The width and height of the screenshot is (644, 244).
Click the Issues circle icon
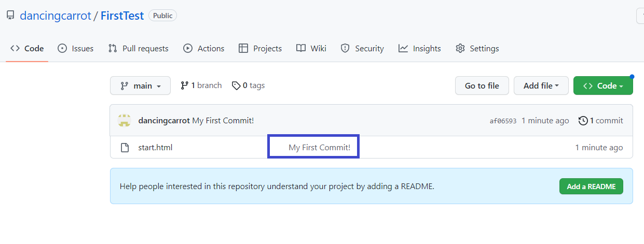coord(62,48)
